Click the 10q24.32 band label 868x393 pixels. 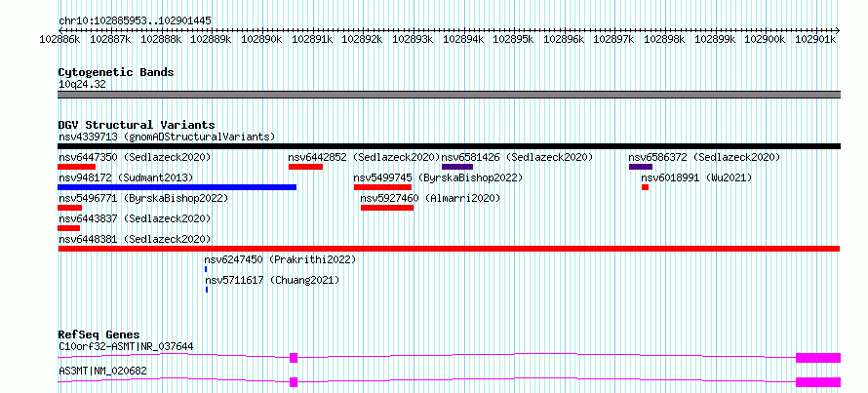[82, 85]
